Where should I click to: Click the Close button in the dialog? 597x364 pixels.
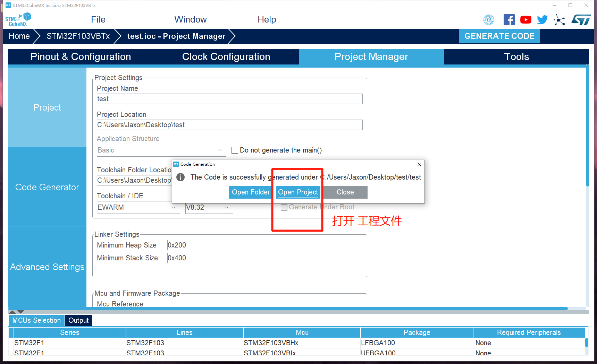pos(345,192)
